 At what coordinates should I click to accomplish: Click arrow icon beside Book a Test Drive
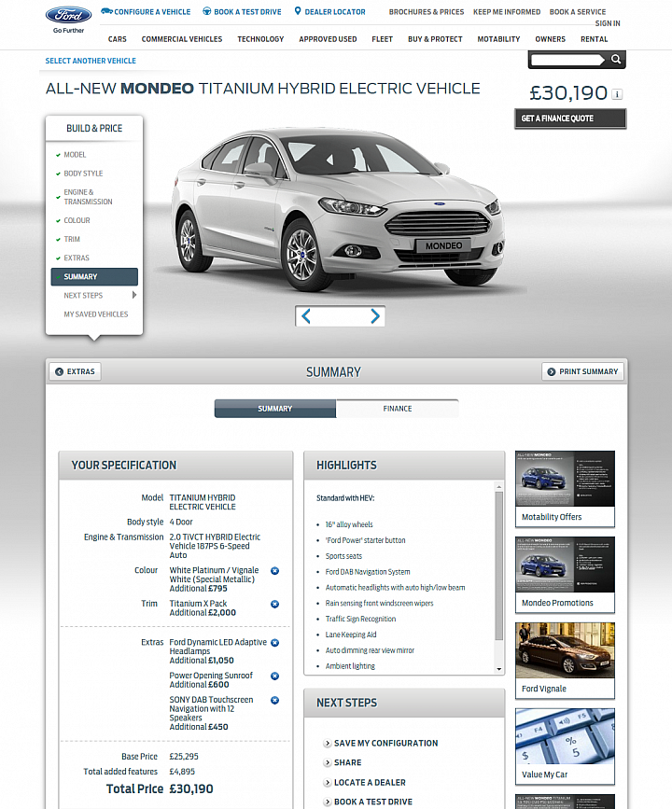(x=328, y=802)
